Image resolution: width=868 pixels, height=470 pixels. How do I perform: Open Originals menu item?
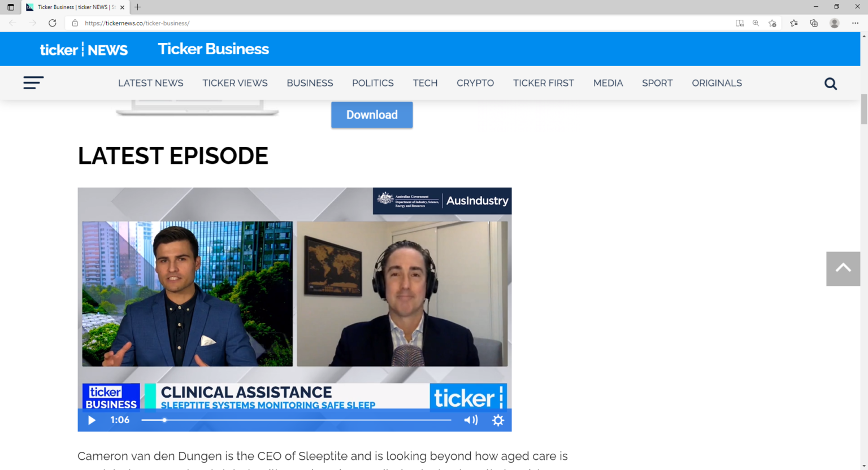click(717, 83)
